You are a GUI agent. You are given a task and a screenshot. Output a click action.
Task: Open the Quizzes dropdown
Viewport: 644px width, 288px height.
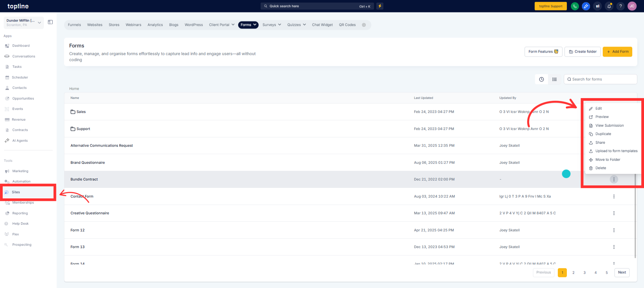click(297, 25)
